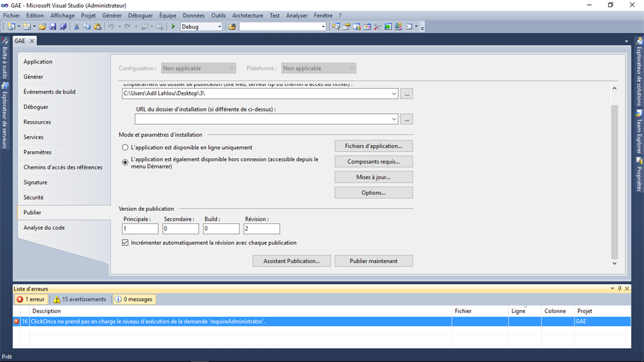Image resolution: width=644 pixels, height=362 pixels.
Task: Open the Explorateur de solutions side tab
Action: pyautogui.click(x=639, y=72)
